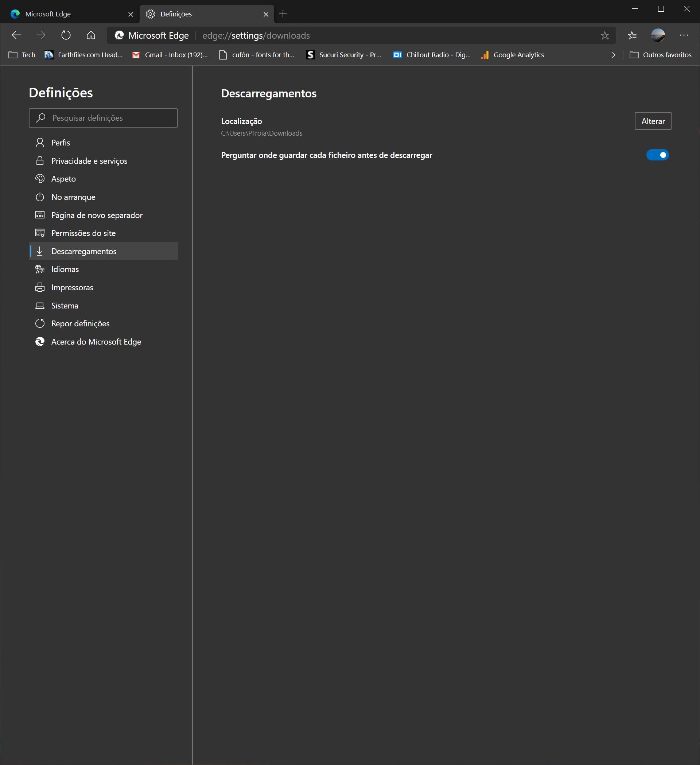Toggle Perguntar onde guardar cada ficheiro switch

657,155
